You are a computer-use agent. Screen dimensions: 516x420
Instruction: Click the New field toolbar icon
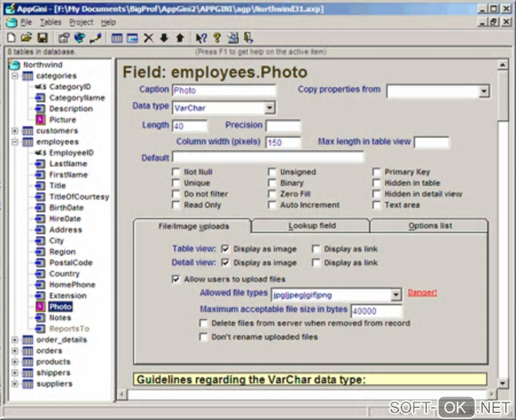pyautogui.click(x=133, y=38)
